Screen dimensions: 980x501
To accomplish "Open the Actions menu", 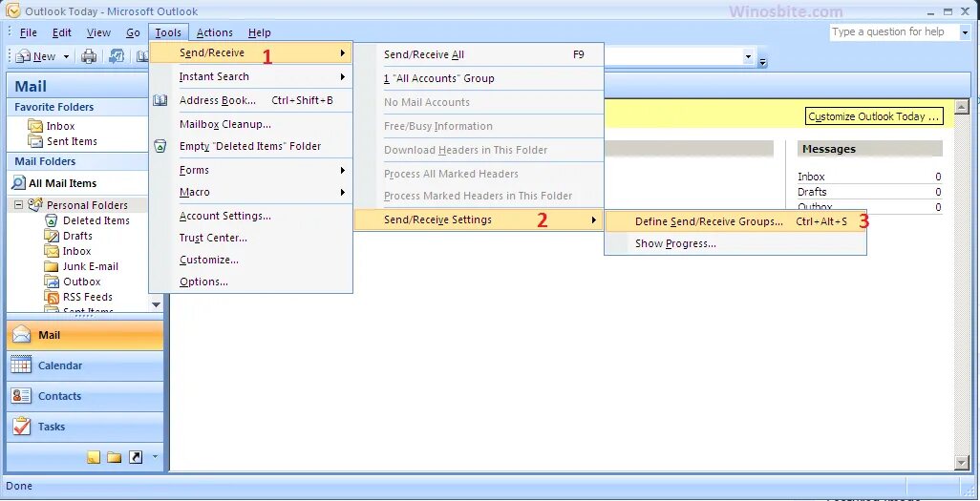I will tap(214, 33).
